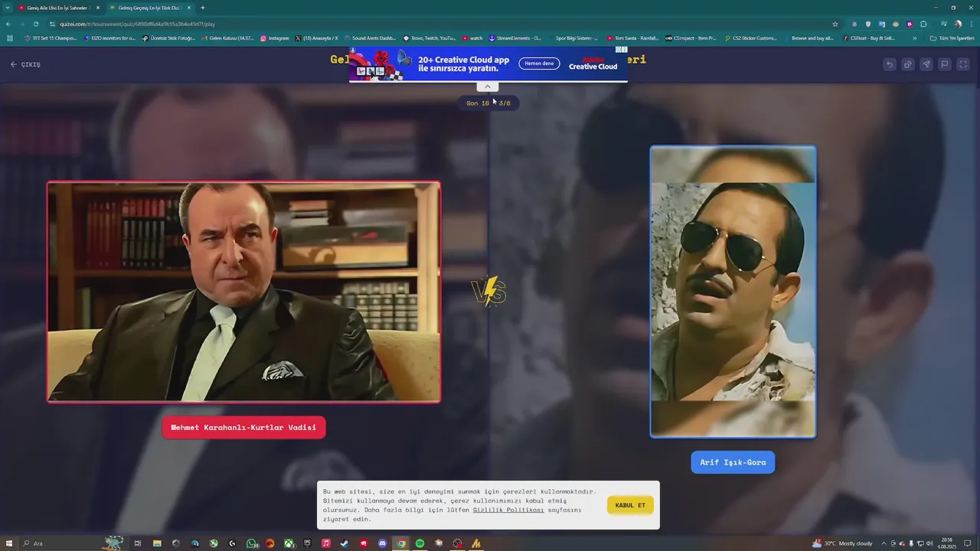Toggle fullscreen mode icon in quiz header

coord(963,64)
